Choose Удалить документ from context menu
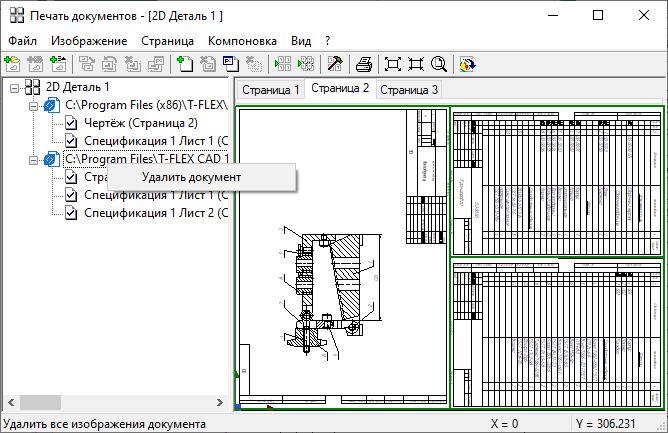This screenshot has width=668, height=433. point(191,177)
